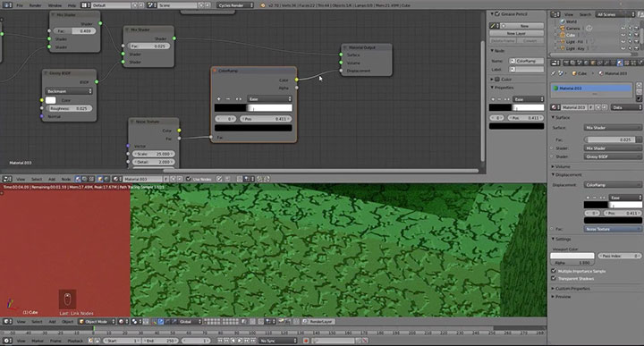
Task: Open the Render menu
Action: pyautogui.click(x=35, y=5)
